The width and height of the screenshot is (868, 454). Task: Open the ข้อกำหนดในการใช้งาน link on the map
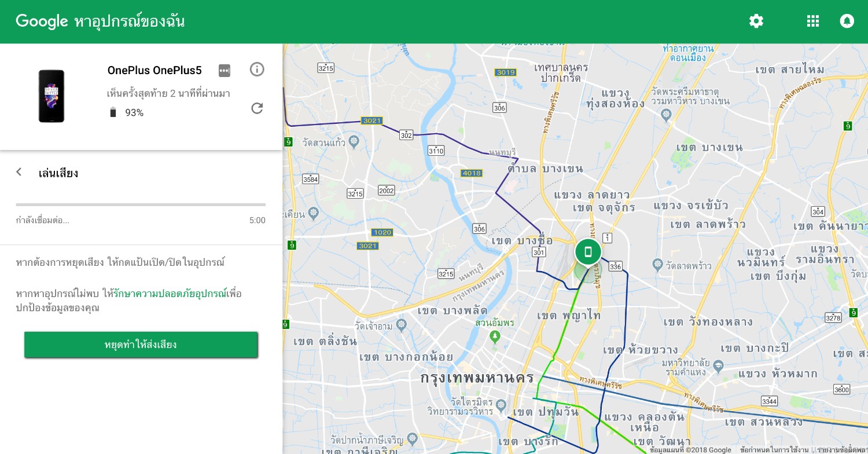[x=774, y=450]
